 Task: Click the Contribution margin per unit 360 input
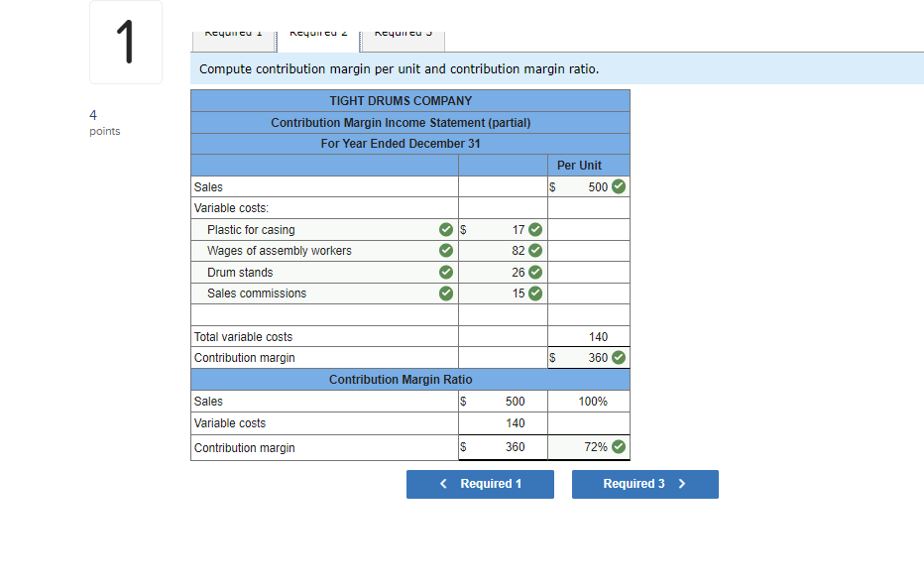589,358
